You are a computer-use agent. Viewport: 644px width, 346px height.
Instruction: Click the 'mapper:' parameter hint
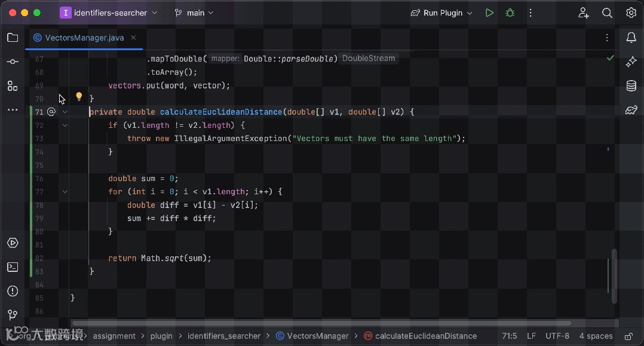pyautogui.click(x=225, y=59)
